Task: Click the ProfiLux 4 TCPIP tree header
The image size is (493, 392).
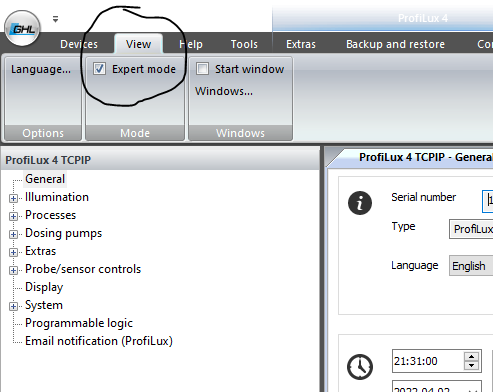Action: pos(160,160)
